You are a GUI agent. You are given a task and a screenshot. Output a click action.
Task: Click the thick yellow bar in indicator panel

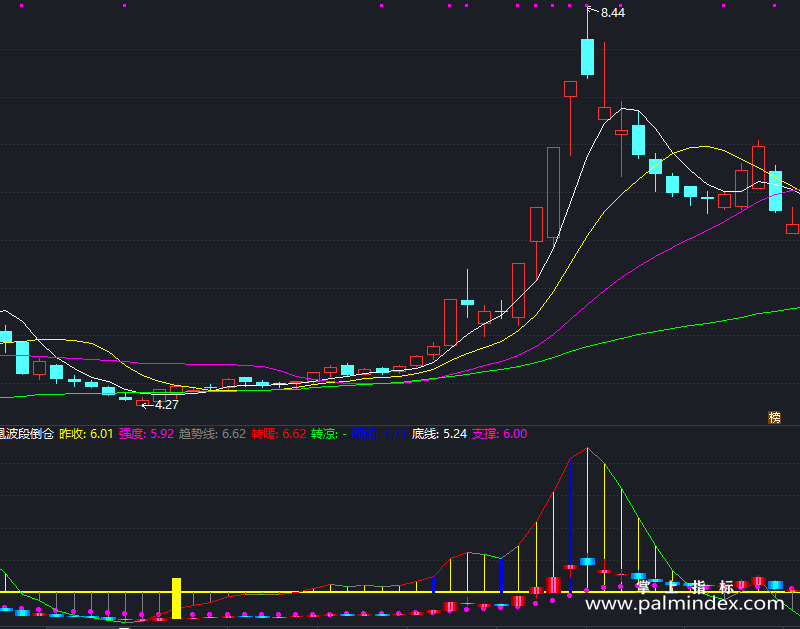[x=176, y=598]
